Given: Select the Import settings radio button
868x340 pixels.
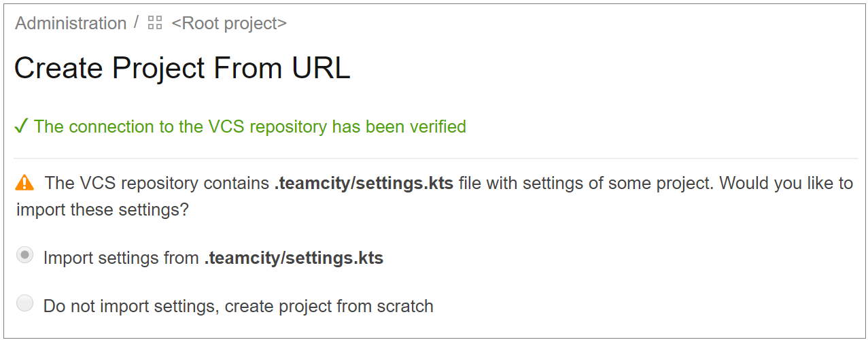Looking at the screenshot, I should coord(24,255).
